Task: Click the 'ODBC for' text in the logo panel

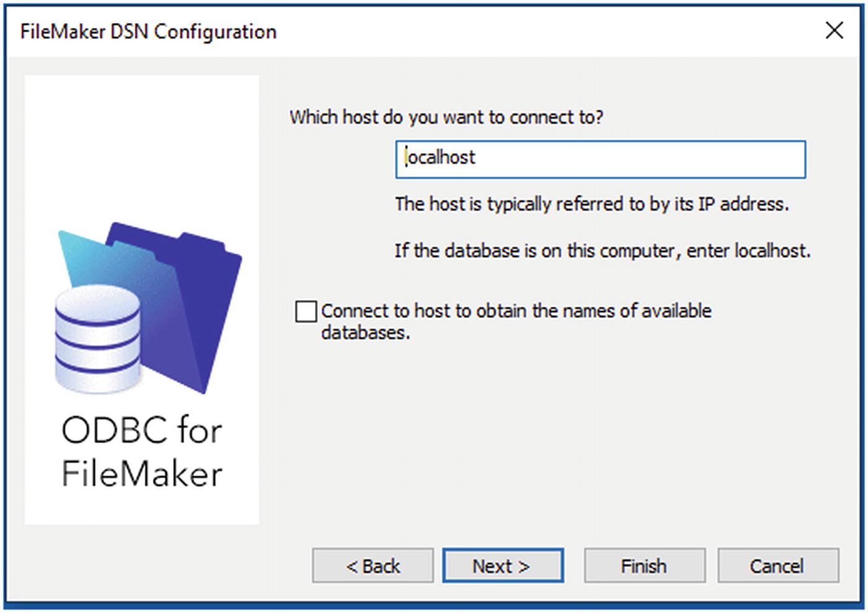Action: point(142,430)
